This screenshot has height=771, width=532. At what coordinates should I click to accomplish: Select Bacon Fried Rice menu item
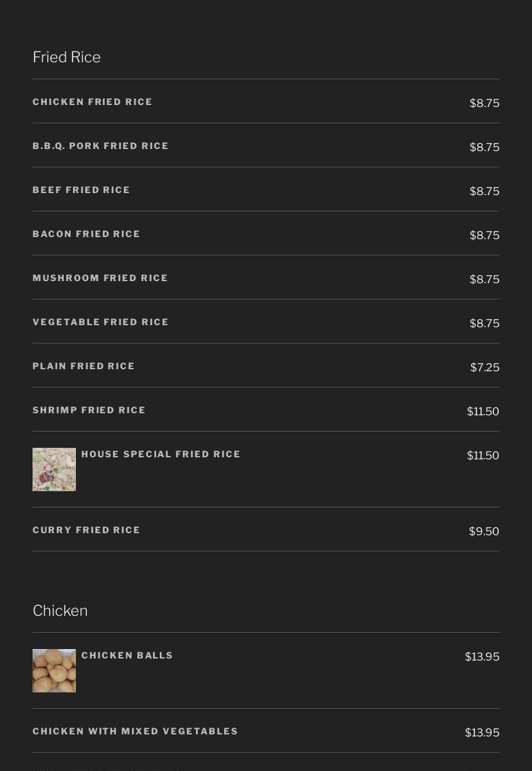coord(86,234)
